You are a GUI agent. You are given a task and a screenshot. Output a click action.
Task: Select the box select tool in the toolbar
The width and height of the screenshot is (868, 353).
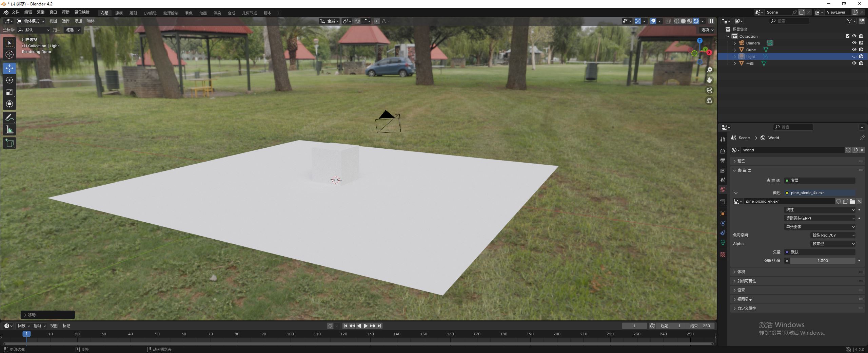click(x=9, y=43)
